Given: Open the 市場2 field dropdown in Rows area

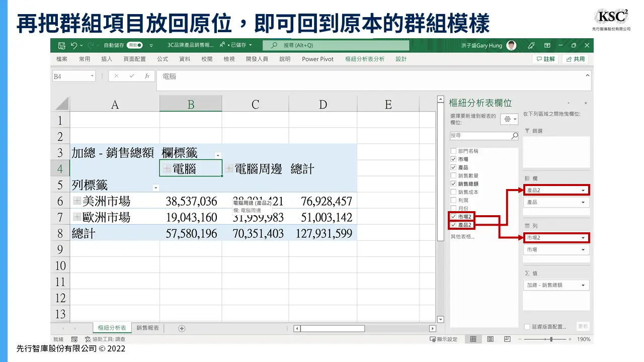Looking at the screenshot, I should pos(583,238).
